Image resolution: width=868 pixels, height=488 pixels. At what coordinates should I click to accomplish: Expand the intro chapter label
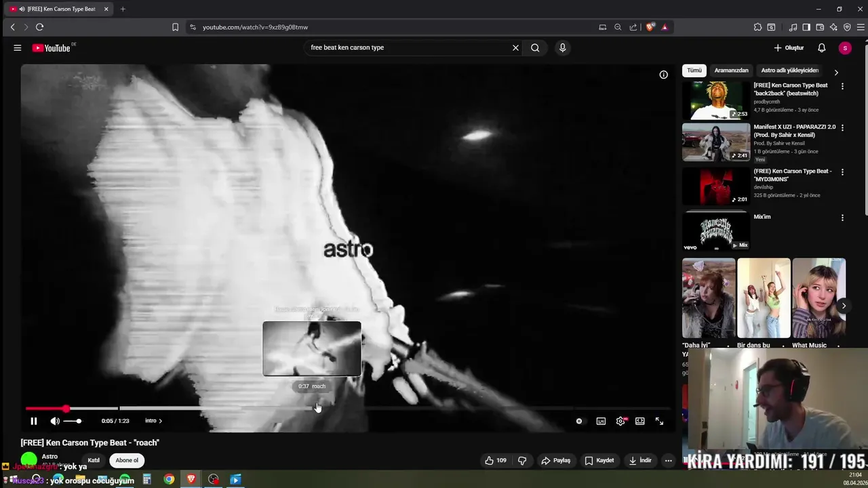click(x=153, y=421)
